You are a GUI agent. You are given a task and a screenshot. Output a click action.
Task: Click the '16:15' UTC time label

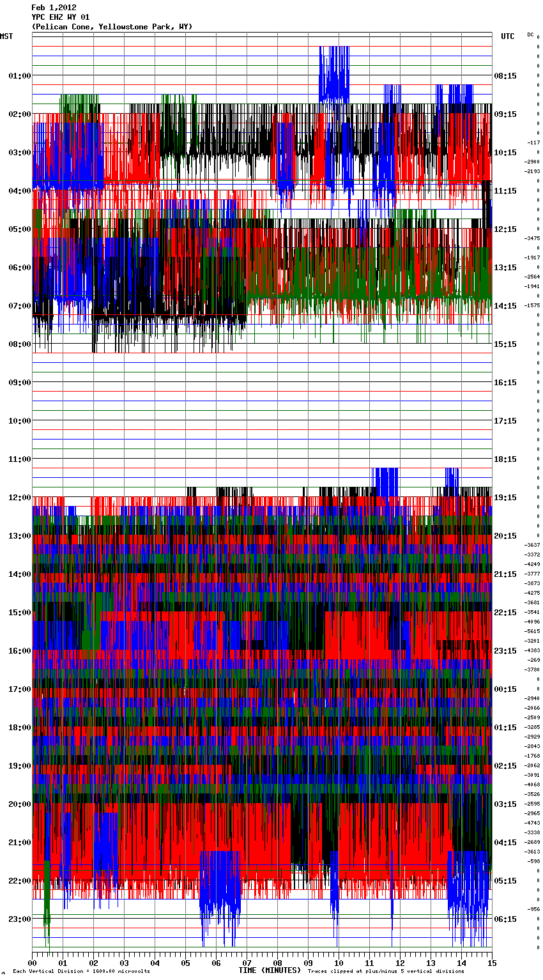[x=505, y=382]
